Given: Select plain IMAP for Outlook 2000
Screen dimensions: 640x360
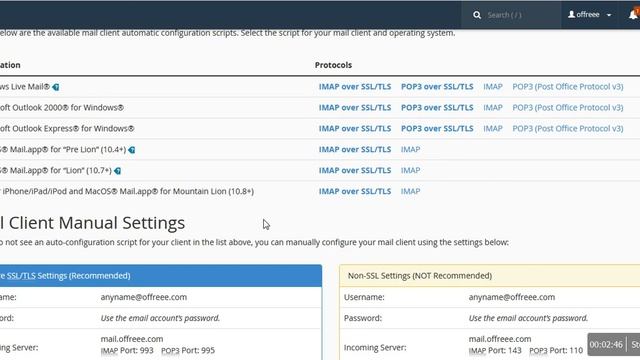Looking at the screenshot, I should click(493, 107).
